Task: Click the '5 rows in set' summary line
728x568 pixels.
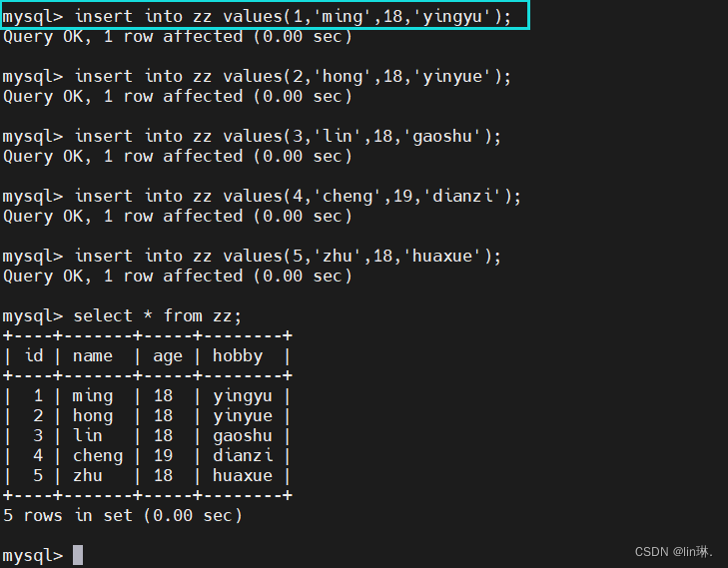Action: coord(123,515)
